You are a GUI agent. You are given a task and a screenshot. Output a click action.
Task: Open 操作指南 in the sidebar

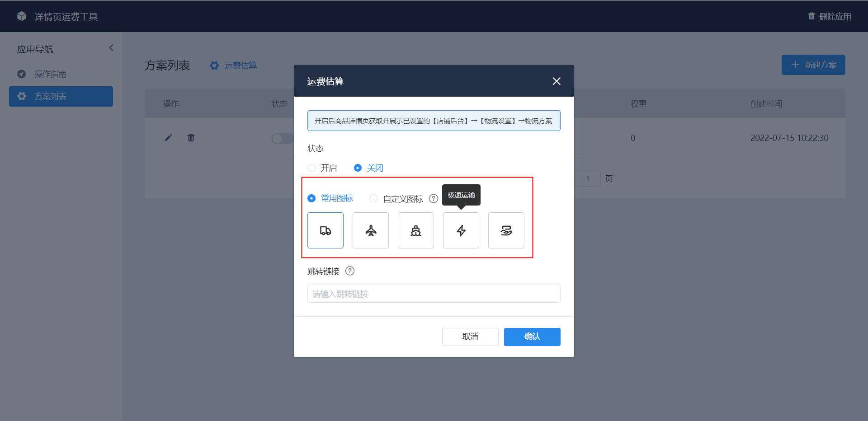coord(61,74)
